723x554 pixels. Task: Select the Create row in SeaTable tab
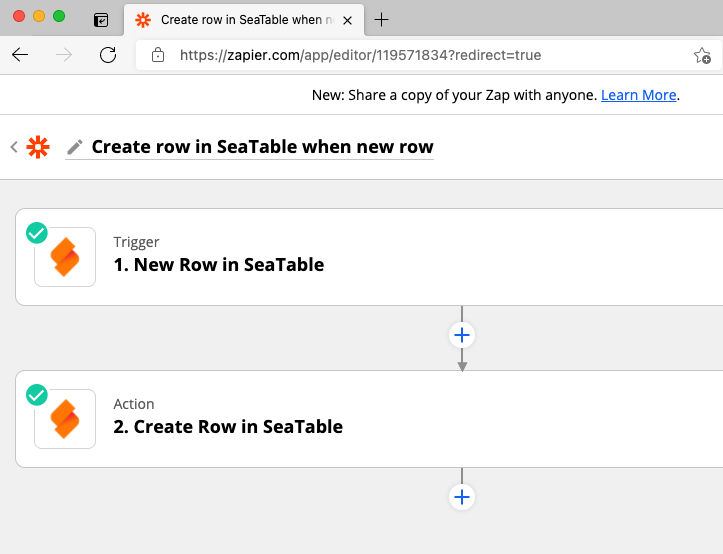tap(244, 20)
